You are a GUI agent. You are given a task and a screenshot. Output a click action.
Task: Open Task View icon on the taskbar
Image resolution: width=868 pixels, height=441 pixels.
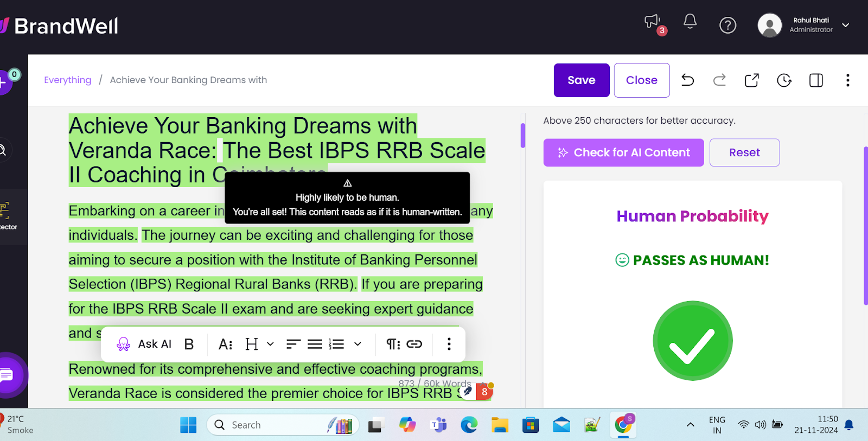coord(375,425)
